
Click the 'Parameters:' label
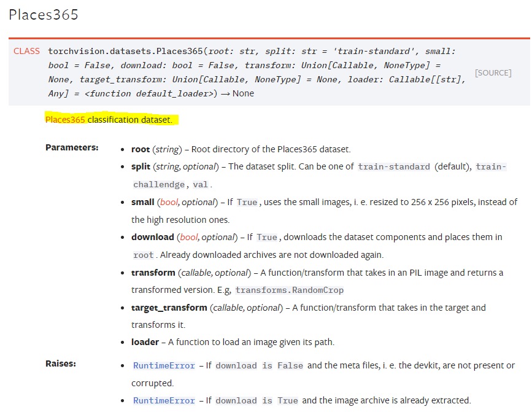coord(72,147)
